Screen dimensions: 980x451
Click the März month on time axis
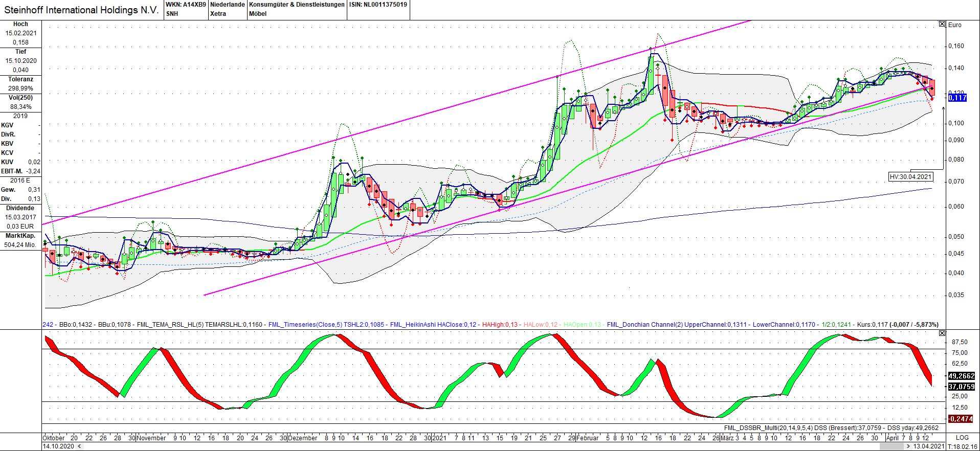tap(727, 438)
